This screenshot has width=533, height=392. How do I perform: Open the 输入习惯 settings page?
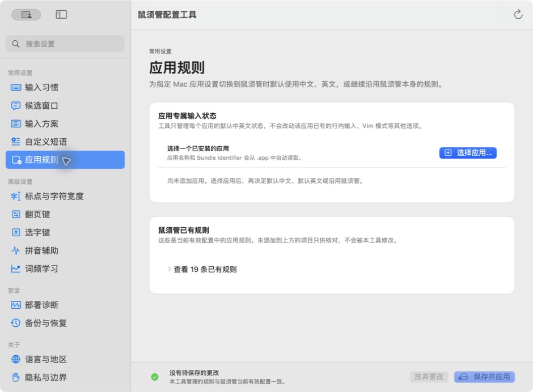click(x=65, y=88)
